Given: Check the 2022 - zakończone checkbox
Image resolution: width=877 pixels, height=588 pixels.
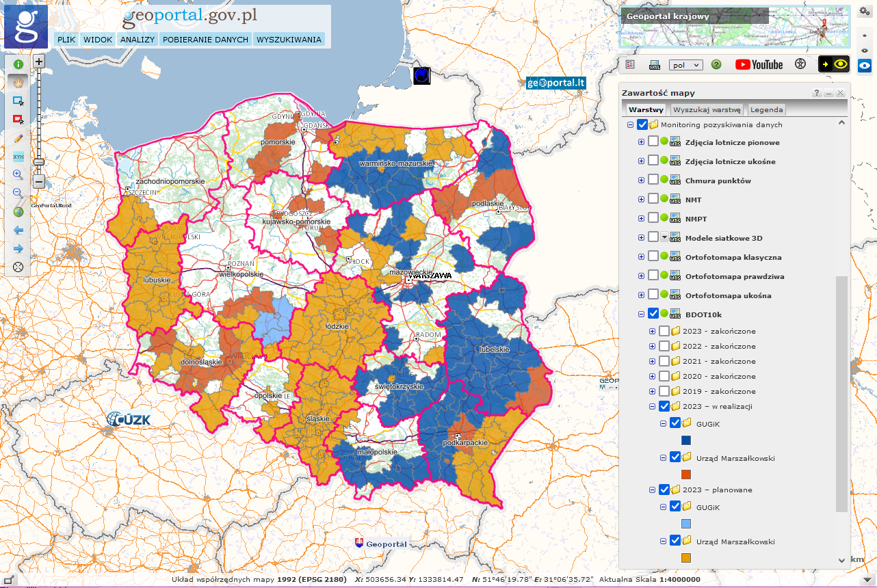Looking at the screenshot, I should 664,347.
